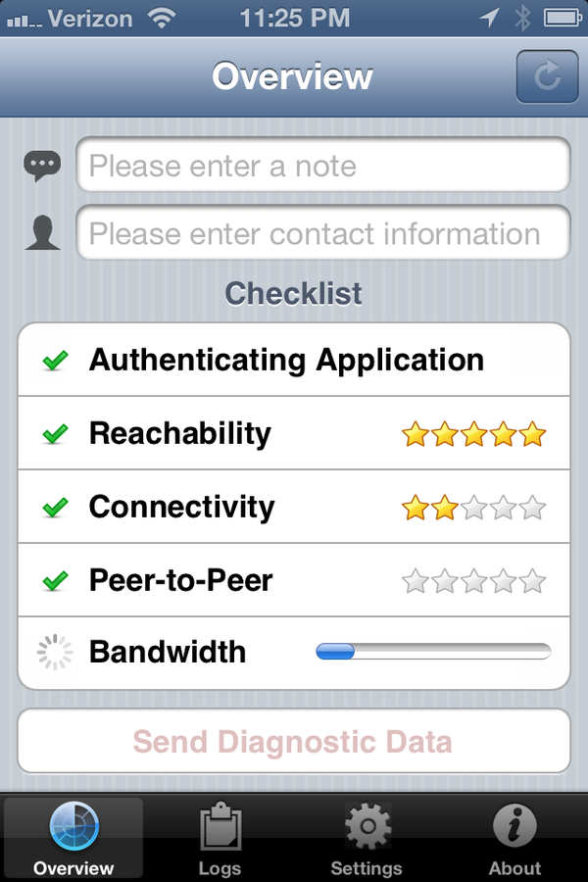
Task: Tap the refresh icon in header
Action: (547, 76)
